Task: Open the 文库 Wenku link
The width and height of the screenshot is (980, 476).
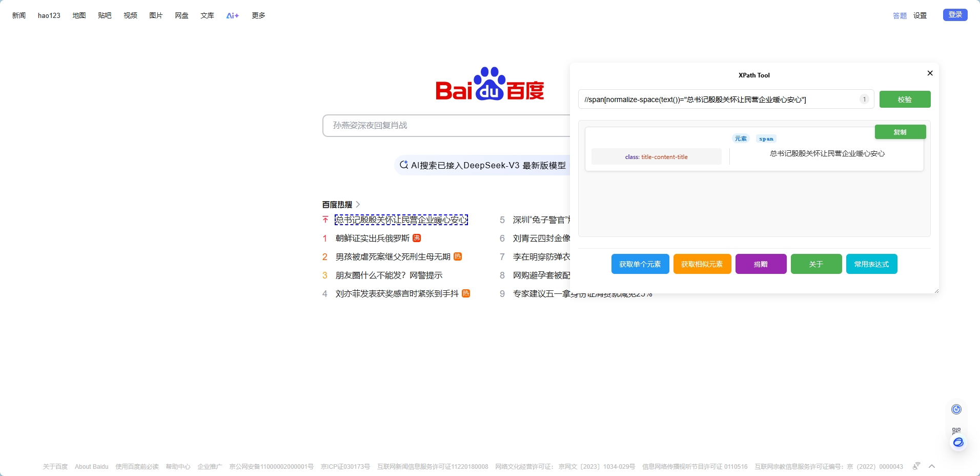Action: 207,15
